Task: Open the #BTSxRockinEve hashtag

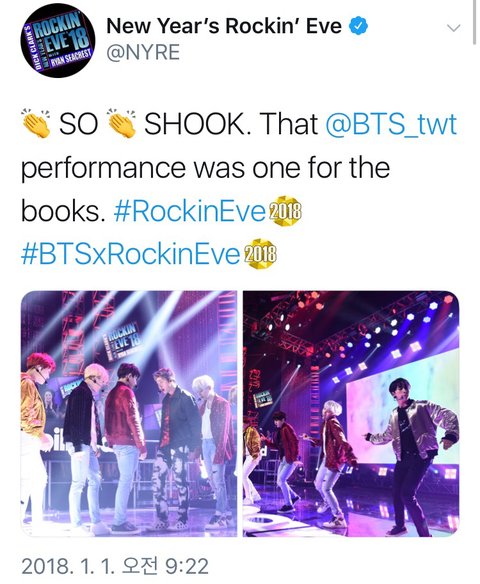Action: [130, 254]
